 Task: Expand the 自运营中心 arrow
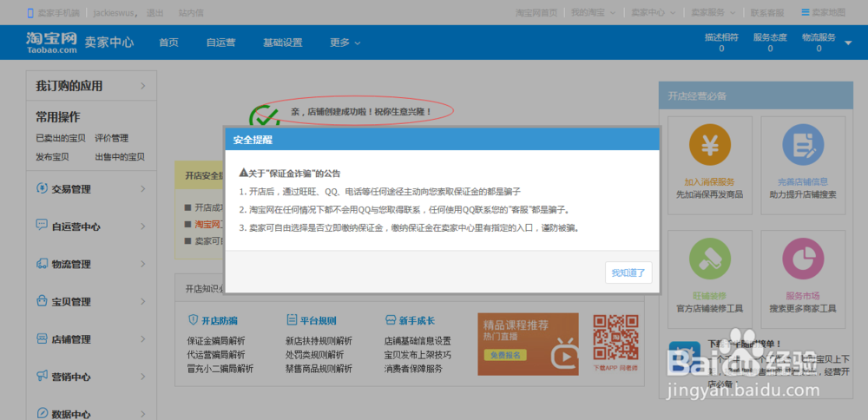[143, 226]
